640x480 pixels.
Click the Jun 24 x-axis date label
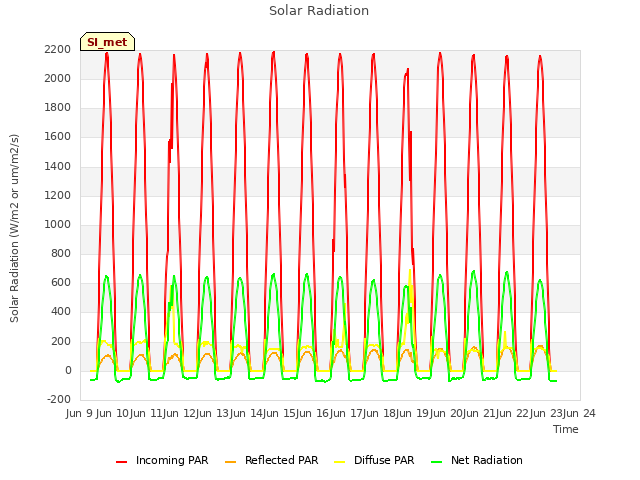click(x=578, y=413)
